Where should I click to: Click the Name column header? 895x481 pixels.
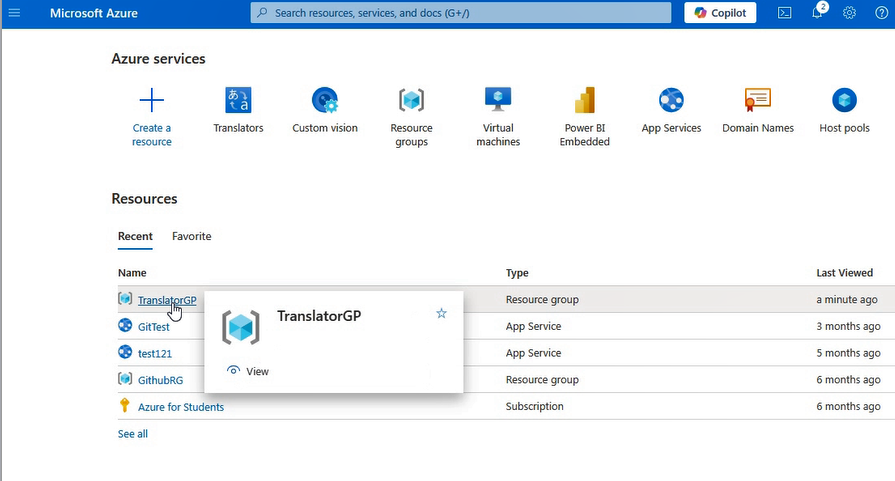(132, 273)
